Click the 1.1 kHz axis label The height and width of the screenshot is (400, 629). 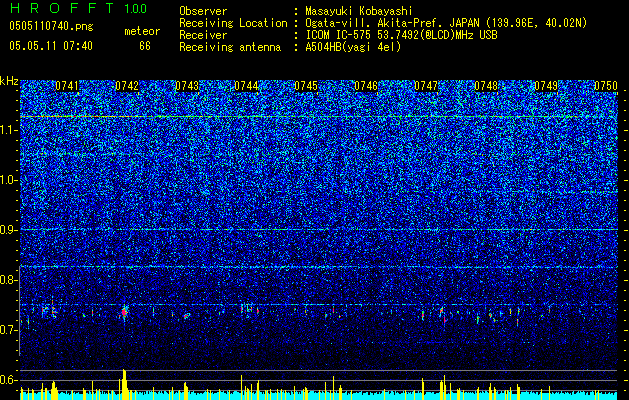[9, 130]
